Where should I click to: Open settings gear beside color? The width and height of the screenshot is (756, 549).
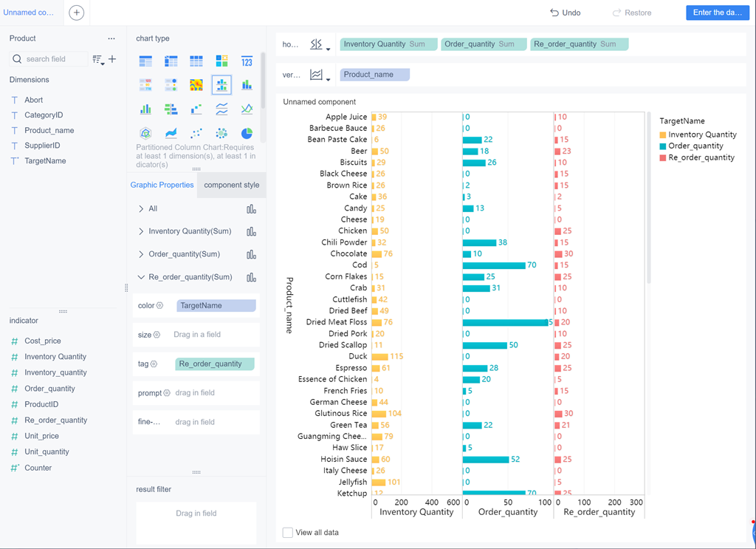point(159,305)
